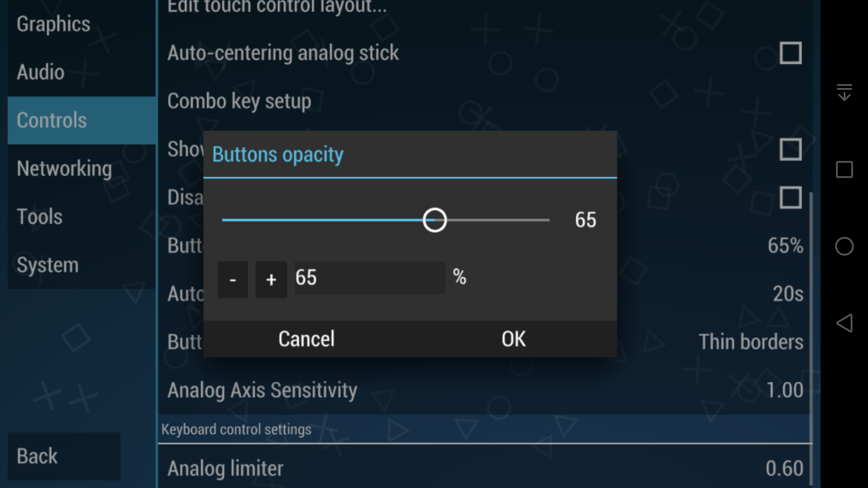This screenshot has height=488, width=868.
Task: Select the Networking tab
Action: point(64,169)
